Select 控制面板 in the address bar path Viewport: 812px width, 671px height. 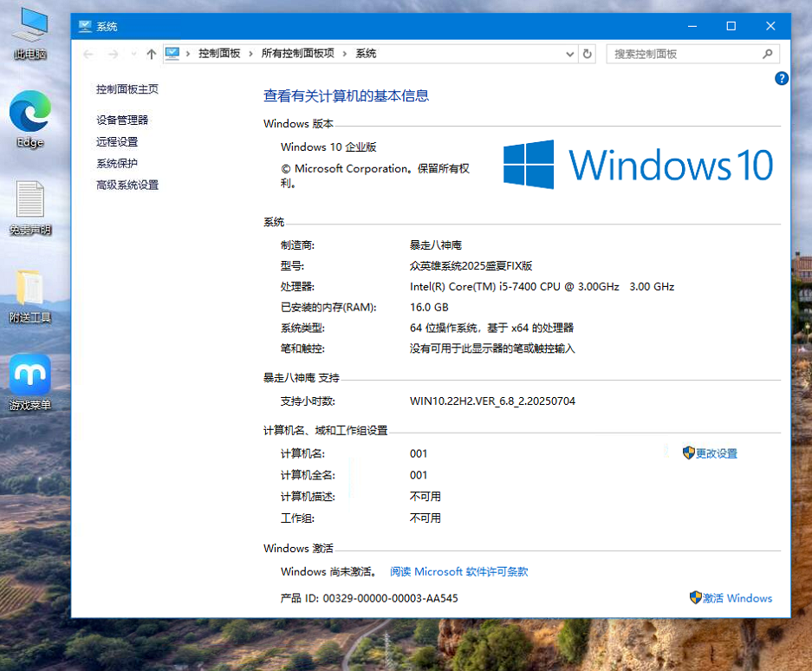click(x=219, y=54)
